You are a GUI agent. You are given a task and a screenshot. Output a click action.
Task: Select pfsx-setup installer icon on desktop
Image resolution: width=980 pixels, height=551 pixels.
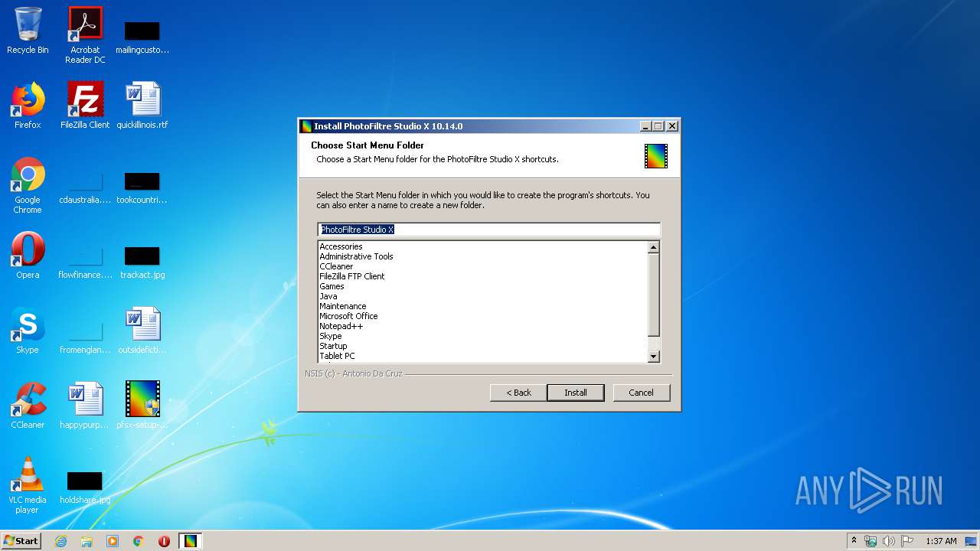click(142, 406)
